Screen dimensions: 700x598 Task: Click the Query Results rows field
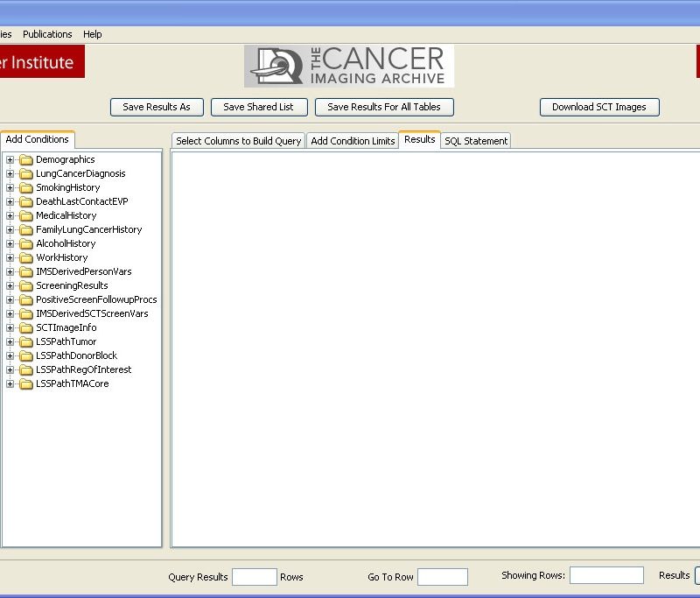click(x=255, y=577)
